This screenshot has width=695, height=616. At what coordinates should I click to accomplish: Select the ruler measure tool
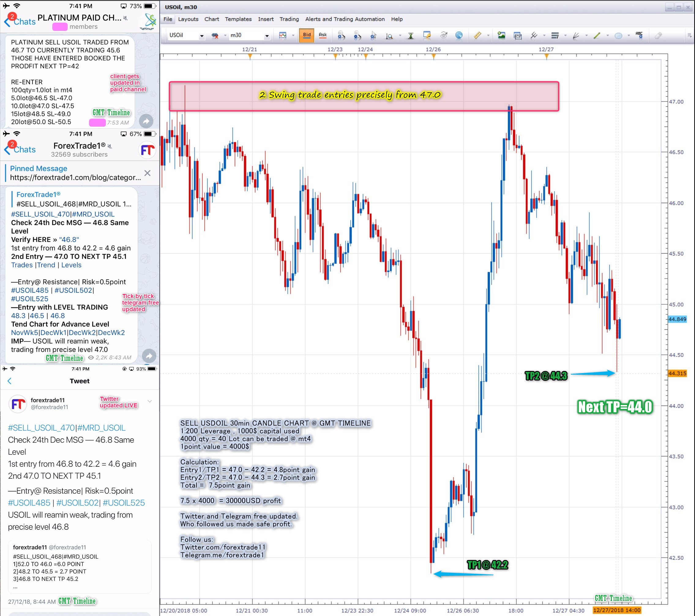point(477,35)
